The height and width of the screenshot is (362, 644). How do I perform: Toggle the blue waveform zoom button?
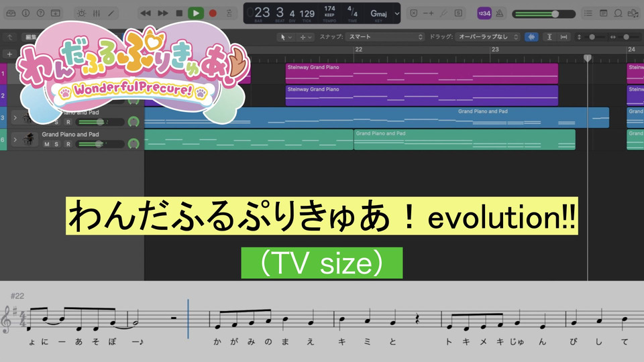(x=531, y=37)
